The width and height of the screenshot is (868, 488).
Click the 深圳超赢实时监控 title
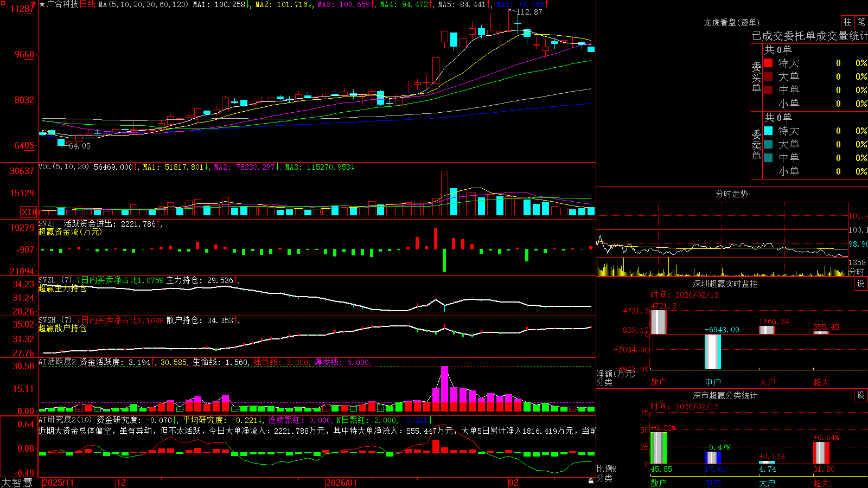[725, 284]
